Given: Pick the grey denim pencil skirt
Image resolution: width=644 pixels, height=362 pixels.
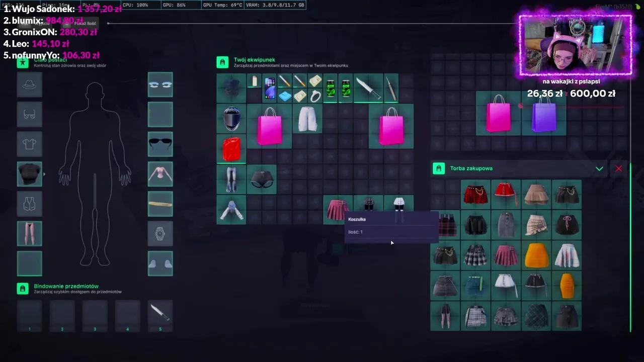Looking at the screenshot, I should (x=506, y=225).
